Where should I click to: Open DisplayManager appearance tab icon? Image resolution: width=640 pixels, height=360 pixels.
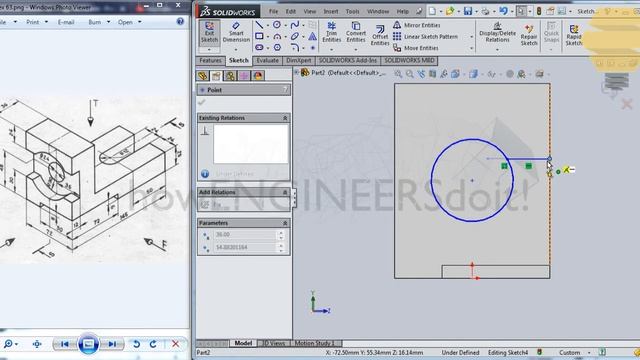click(x=258, y=76)
